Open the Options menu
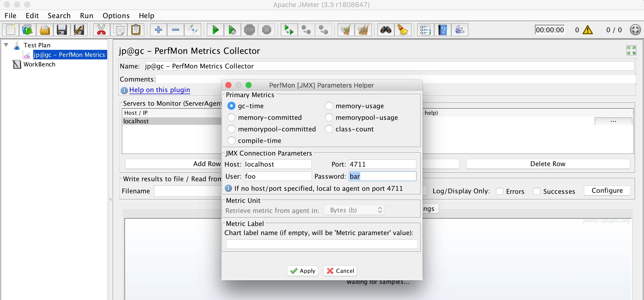Screen dimensions: 644x300 click(116, 16)
